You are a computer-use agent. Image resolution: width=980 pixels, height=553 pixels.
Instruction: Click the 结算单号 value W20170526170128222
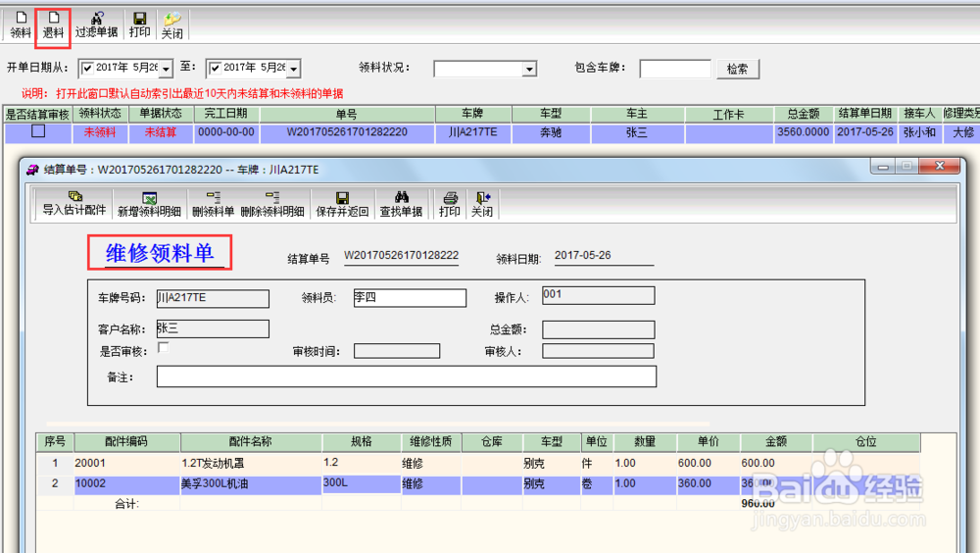click(401, 255)
